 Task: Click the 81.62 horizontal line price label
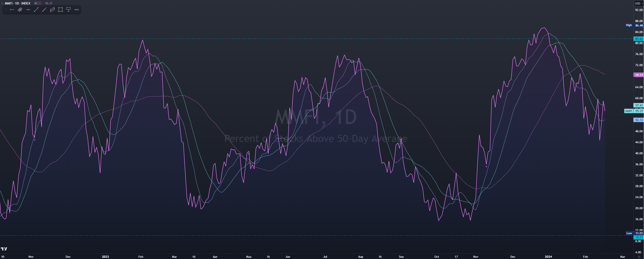click(638, 39)
